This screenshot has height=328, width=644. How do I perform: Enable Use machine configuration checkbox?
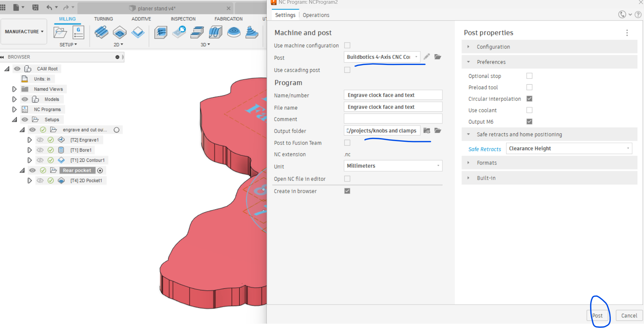coord(347,45)
